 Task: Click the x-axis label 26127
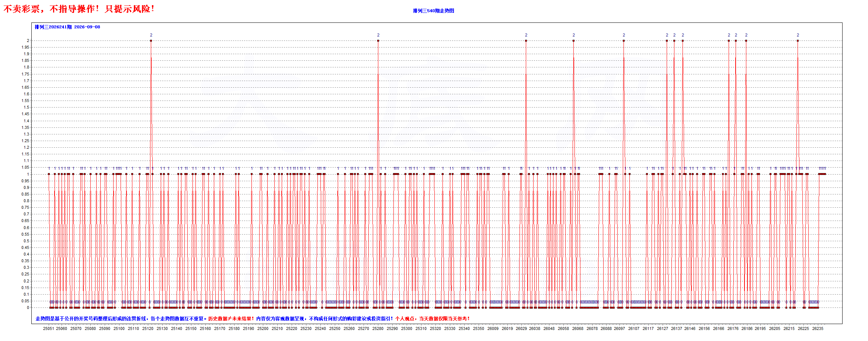pyautogui.click(x=663, y=328)
